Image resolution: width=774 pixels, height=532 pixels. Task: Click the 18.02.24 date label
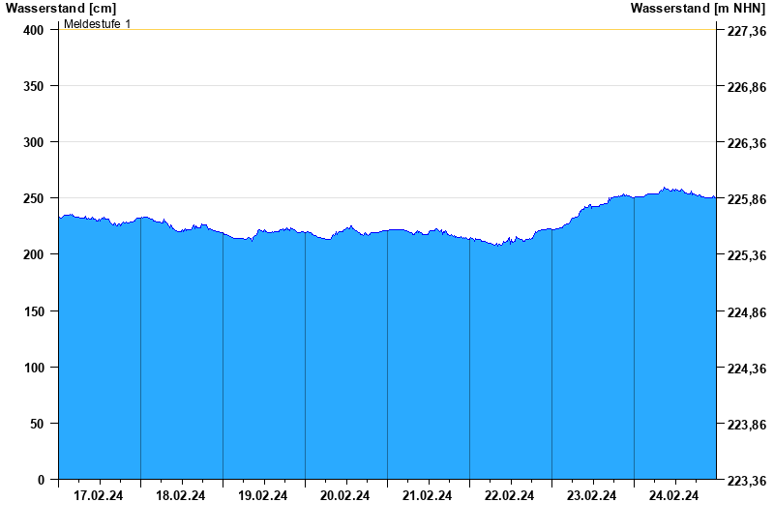pos(181,496)
